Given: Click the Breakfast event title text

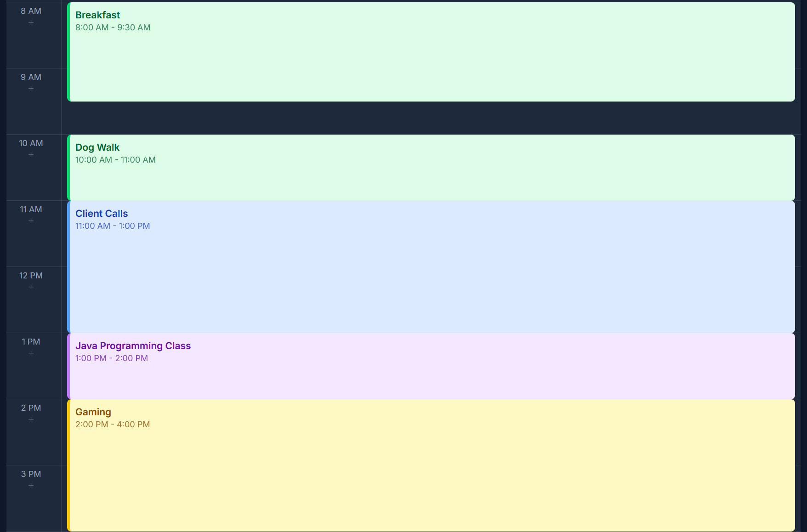Looking at the screenshot, I should (x=98, y=15).
